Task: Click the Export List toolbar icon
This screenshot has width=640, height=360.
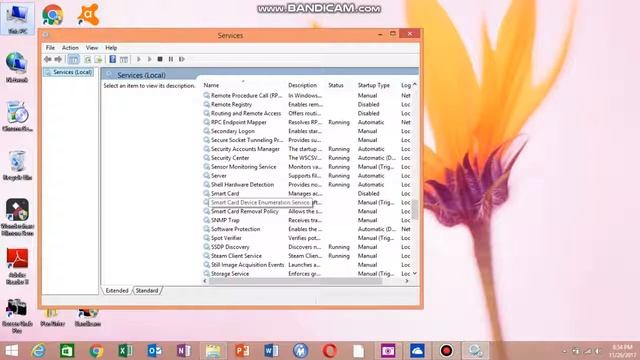Action: pos(98,60)
